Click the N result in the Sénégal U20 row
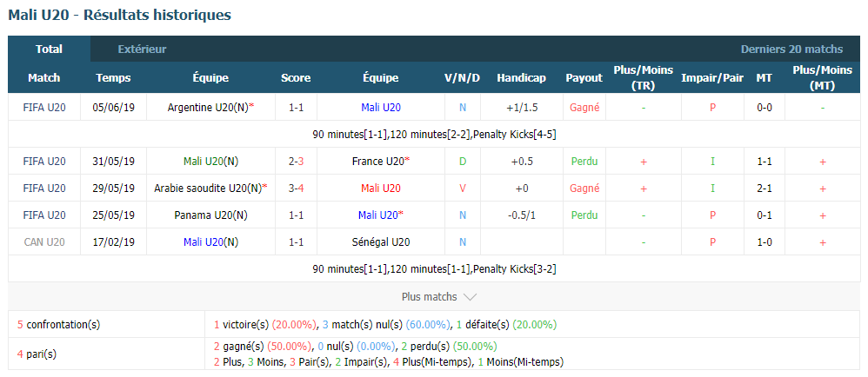Viewport: 868px width, 377px height. click(463, 242)
